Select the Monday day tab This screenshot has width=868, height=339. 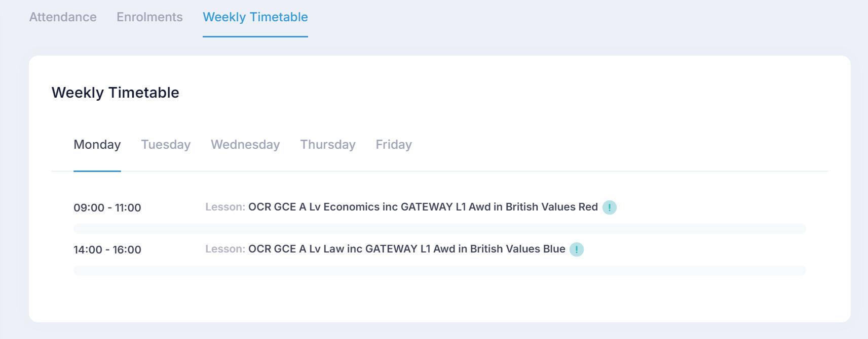point(97,145)
